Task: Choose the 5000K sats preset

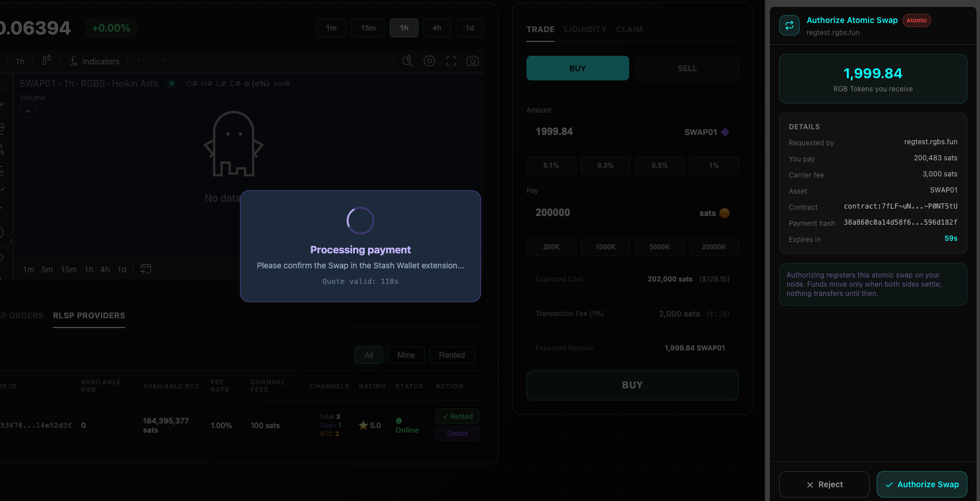Action: point(660,247)
